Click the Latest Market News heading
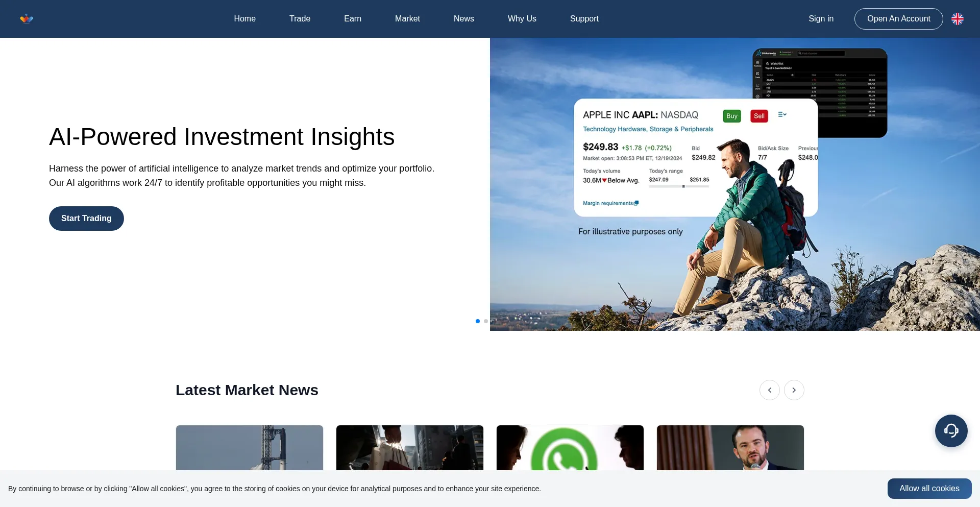Image resolution: width=980 pixels, height=507 pixels. 247,390
